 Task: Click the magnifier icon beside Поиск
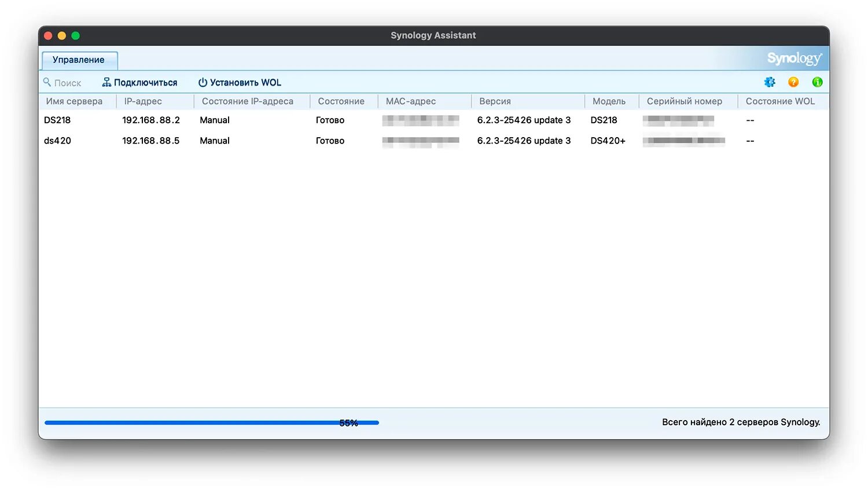coord(47,82)
